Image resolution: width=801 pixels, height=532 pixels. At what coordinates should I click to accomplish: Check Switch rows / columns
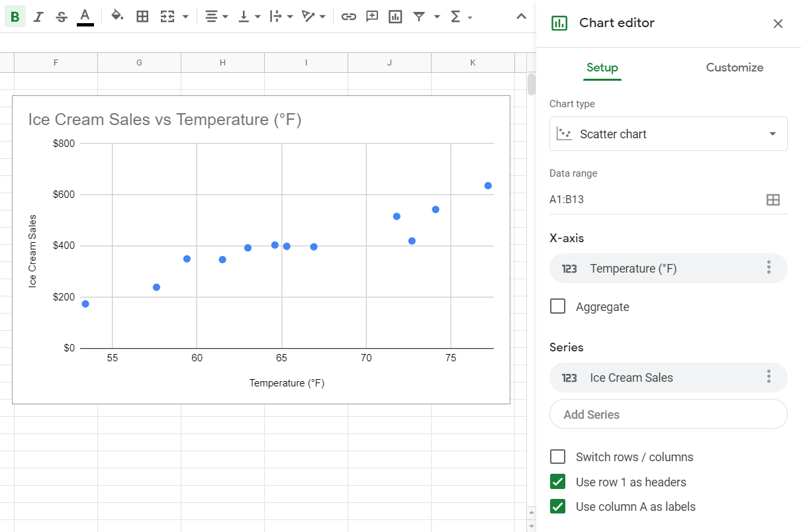[x=557, y=457]
